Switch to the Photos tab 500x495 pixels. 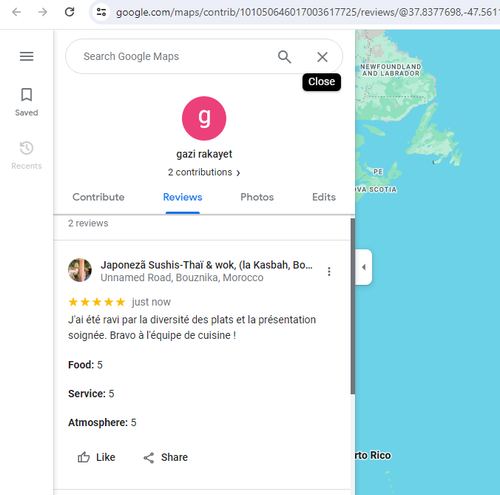point(257,197)
